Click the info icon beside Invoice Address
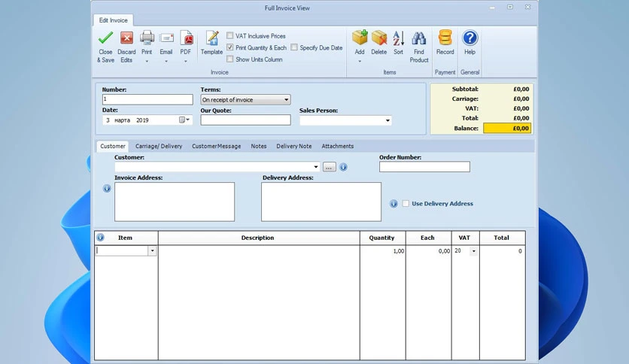The image size is (629, 364). [107, 189]
